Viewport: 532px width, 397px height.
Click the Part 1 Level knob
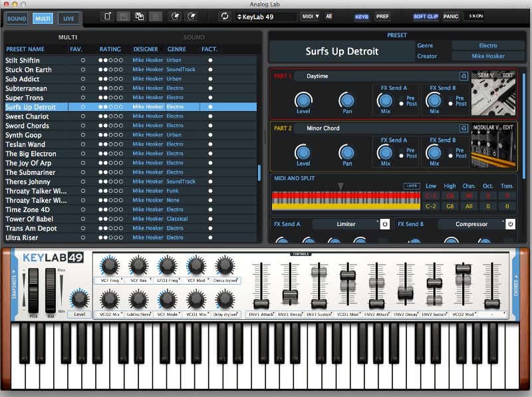[x=303, y=100]
